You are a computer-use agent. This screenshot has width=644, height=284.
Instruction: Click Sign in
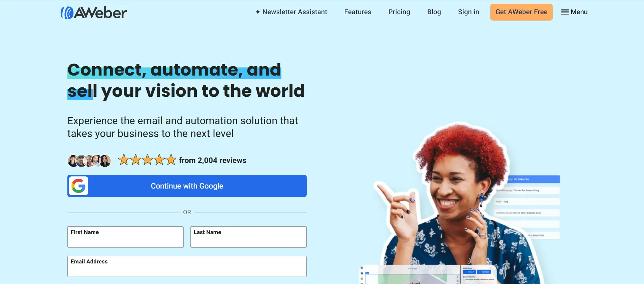pos(468,12)
